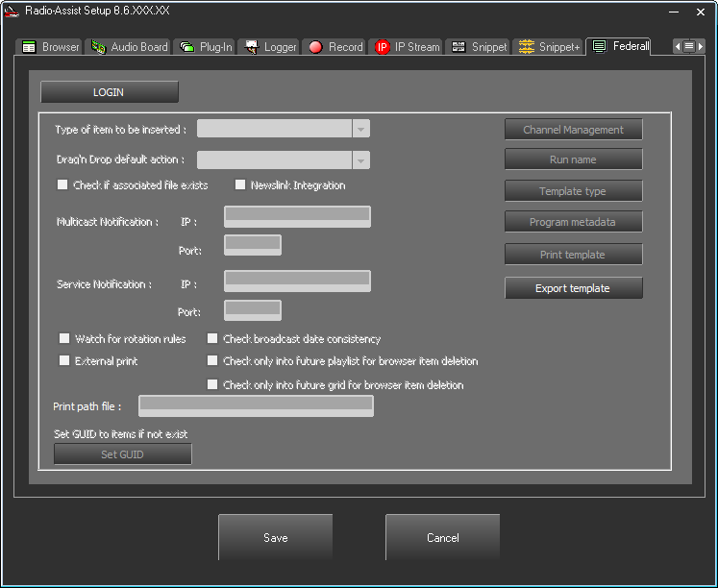Expand Drag'n Drop default action dropdown

tap(360, 160)
